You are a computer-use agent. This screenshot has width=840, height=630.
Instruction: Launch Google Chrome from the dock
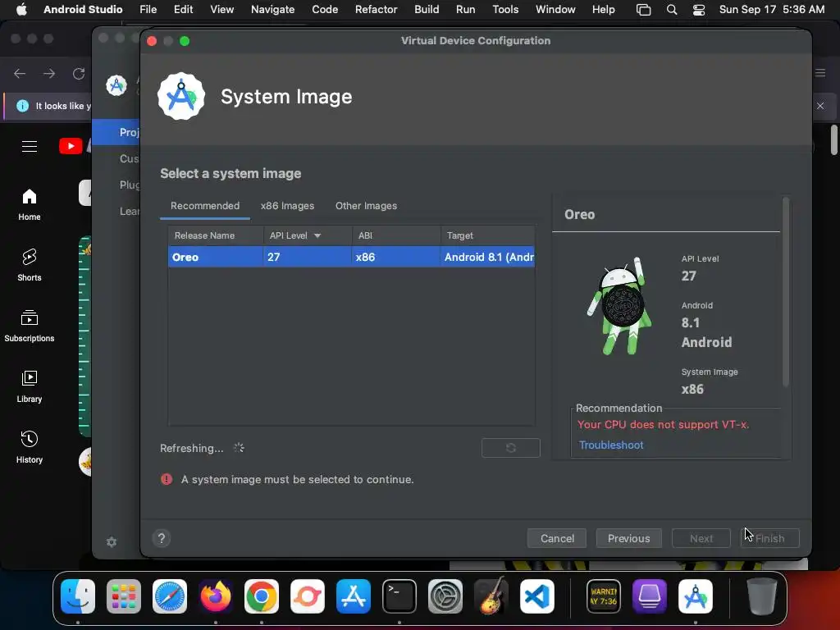[262, 596]
